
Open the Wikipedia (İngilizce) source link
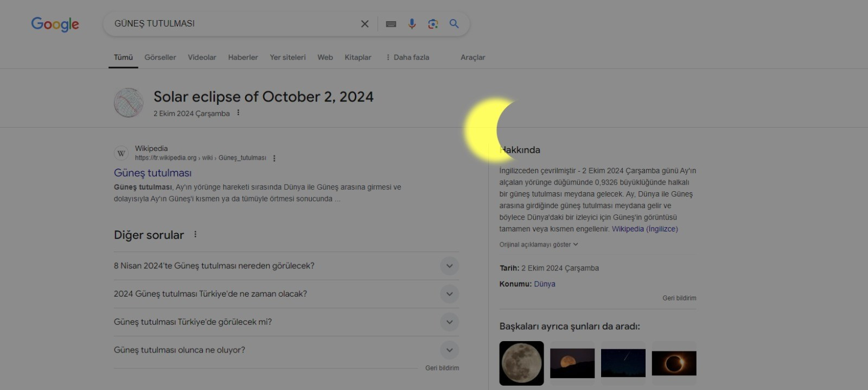point(645,229)
